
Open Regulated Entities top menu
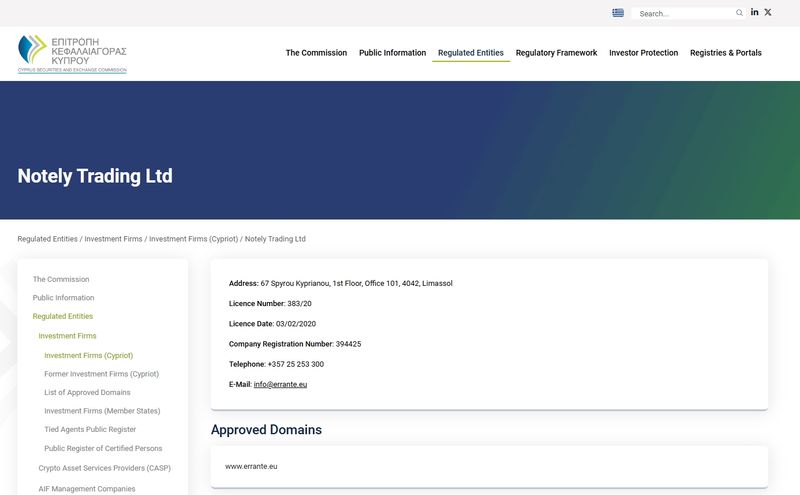pyautogui.click(x=470, y=53)
